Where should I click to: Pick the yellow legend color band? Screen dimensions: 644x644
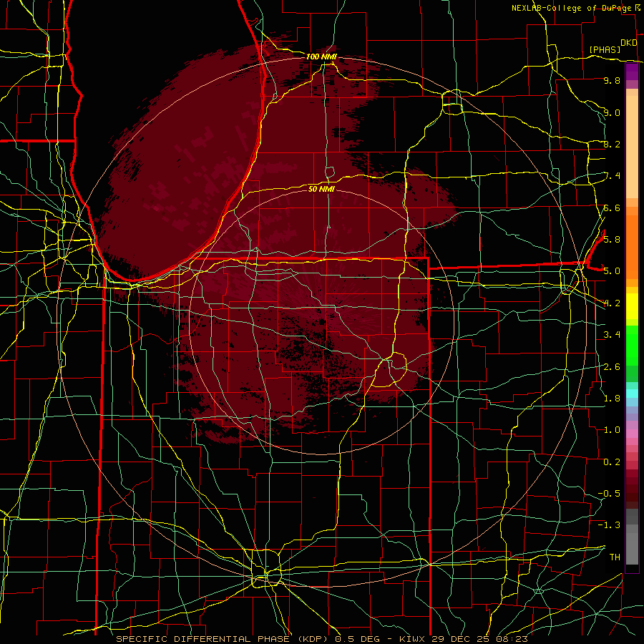[632, 306]
